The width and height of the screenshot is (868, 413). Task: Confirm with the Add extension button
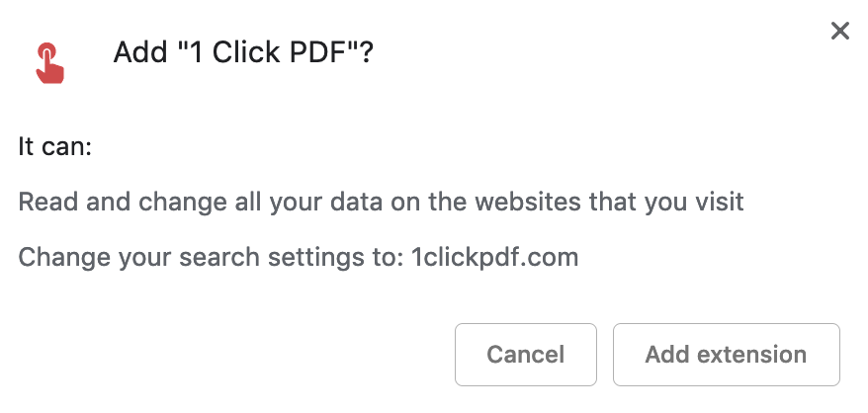point(726,355)
